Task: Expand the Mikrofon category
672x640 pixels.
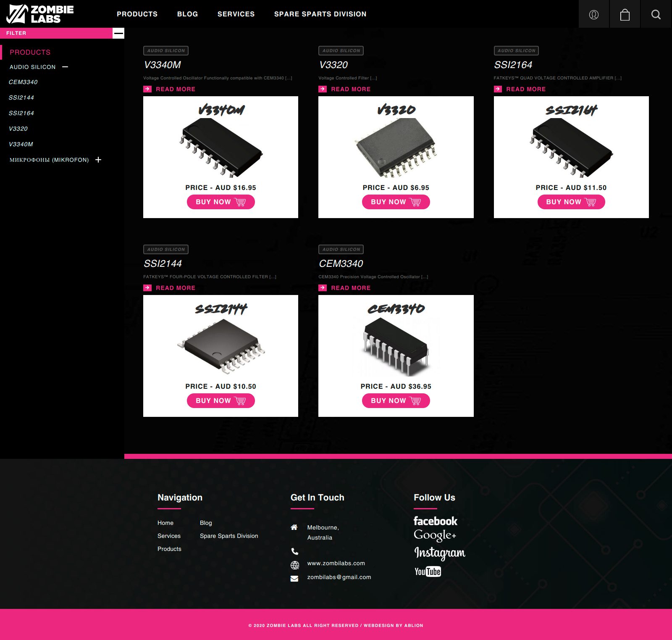Action: click(x=98, y=160)
